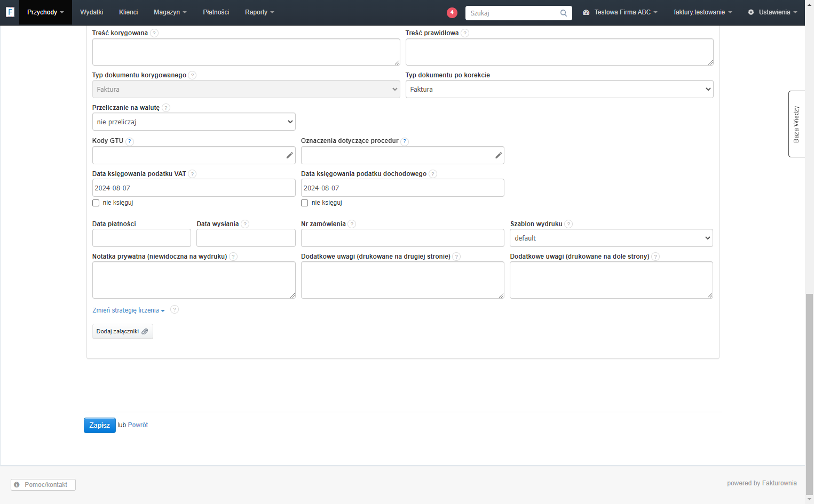Viewport: 814px width, 504px height.
Task: Open Przychody menu
Action: click(x=45, y=12)
